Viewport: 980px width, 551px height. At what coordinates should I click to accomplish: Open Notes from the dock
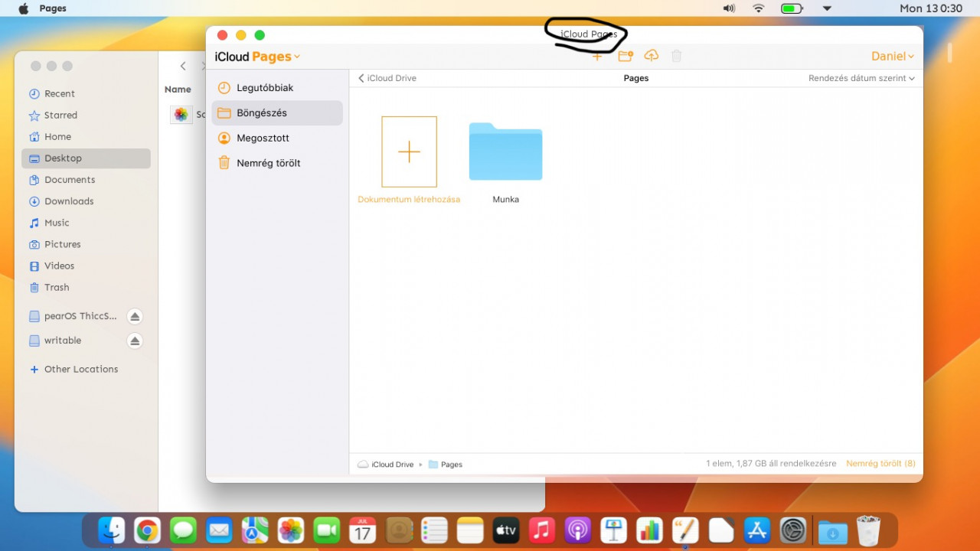[x=470, y=530]
